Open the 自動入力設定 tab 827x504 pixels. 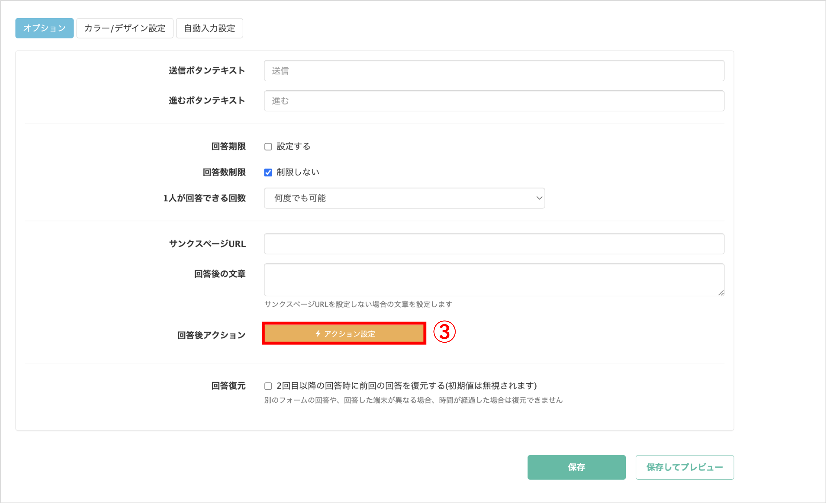pos(209,28)
